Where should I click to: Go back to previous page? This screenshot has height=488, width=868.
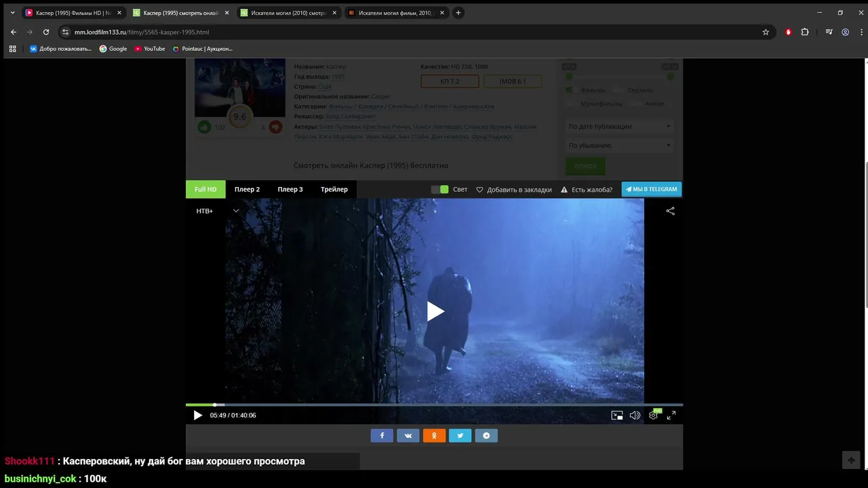point(13,32)
